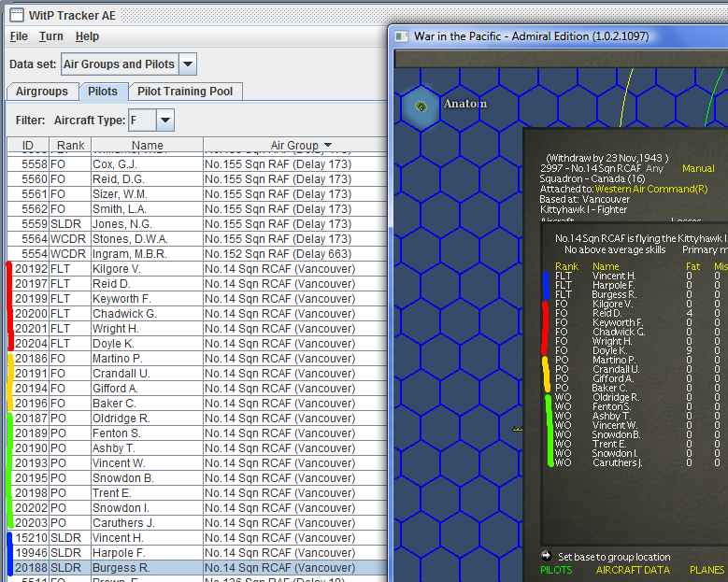Select row Ingram, M.B.R.
This screenshot has width=728, height=582.
coord(197,254)
